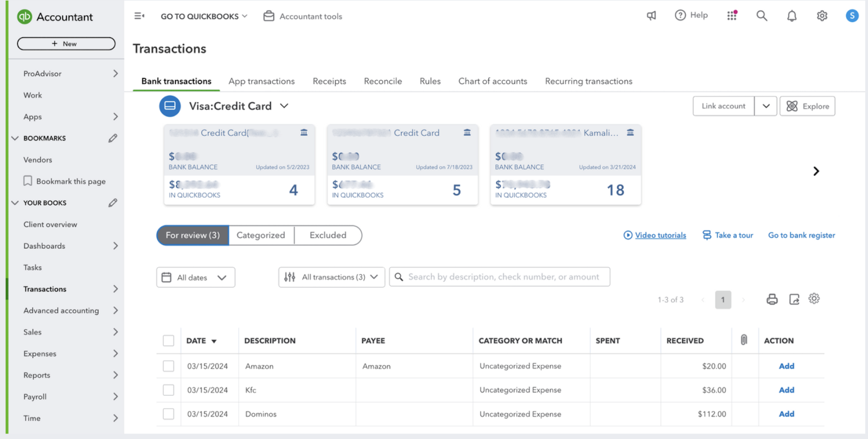868x439 pixels.
Task: Open the Tasks sidebar item
Action: click(x=33, y=267)
